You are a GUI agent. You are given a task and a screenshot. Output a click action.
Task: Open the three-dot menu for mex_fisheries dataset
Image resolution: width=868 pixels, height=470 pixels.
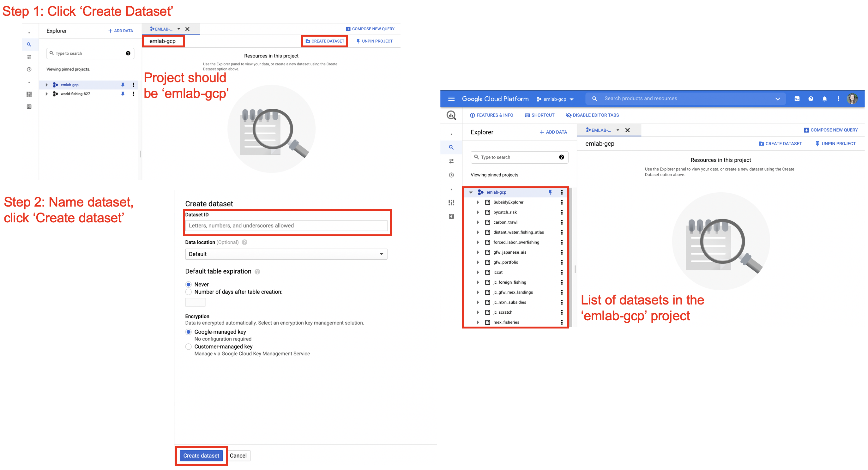[x=562, y=322]
